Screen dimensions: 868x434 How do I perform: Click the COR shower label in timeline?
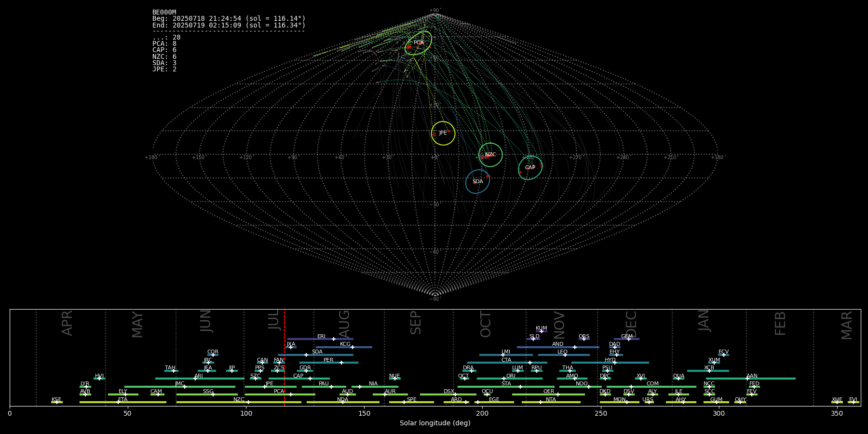coord(213,352)
